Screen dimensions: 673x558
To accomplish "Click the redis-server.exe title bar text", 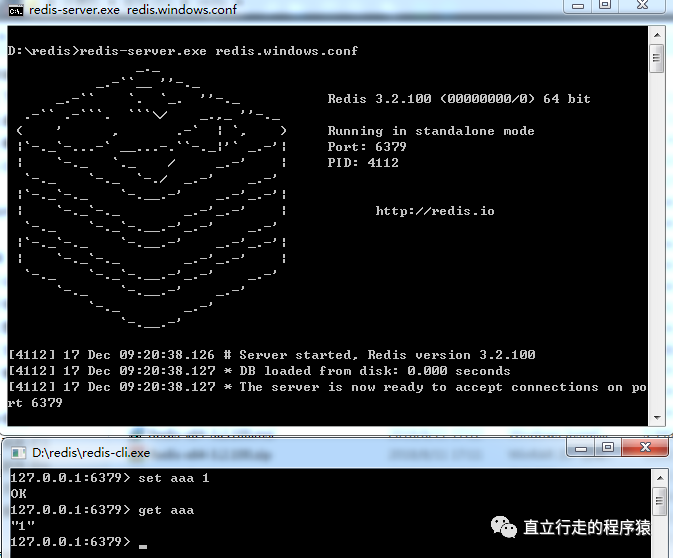I will (133, 10).
